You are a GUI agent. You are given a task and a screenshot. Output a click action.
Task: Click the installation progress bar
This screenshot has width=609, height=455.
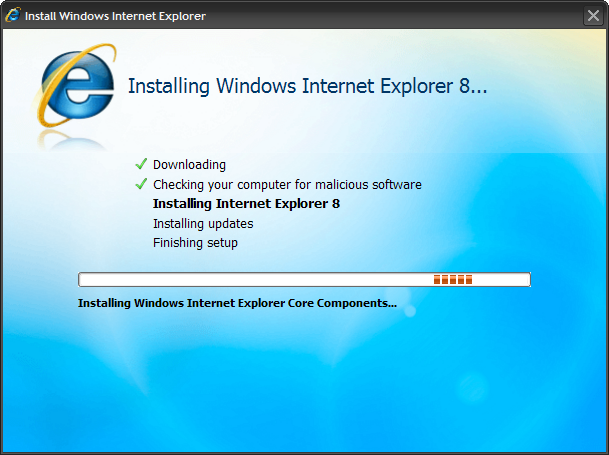point(304,279)
